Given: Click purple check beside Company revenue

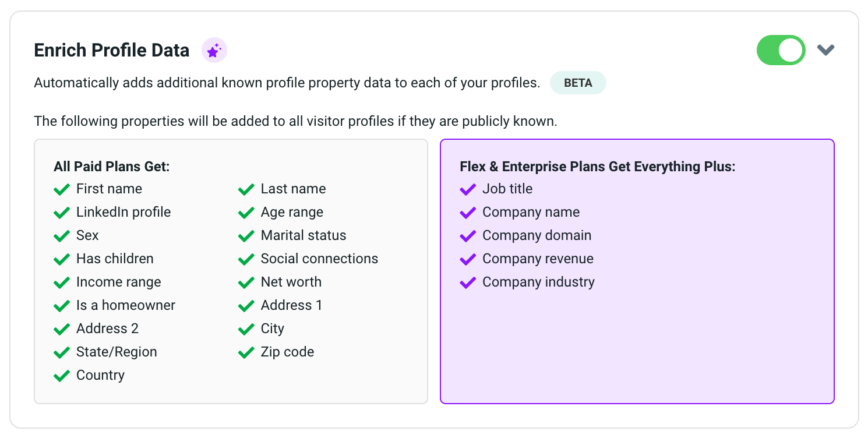Looking at the screenshot, I should pyautogui.click(x=468, y=259).
